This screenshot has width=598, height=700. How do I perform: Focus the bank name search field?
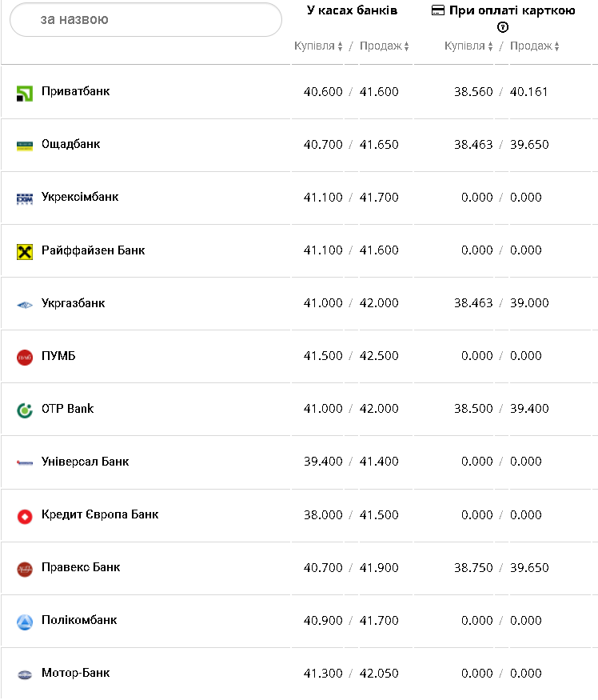[x=146, y=19]
